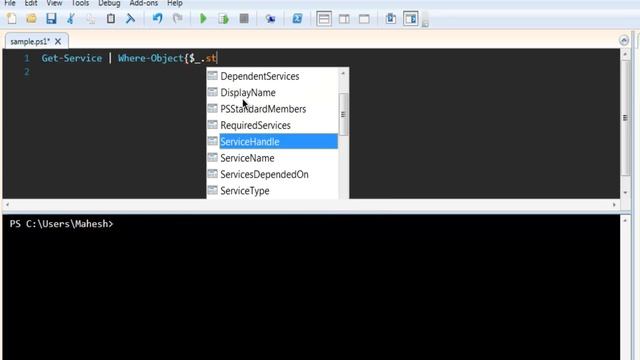Choose ServicesDependedOn from the autocomplete list
This screenshot has width=640, height=360.
coord(272,174)
